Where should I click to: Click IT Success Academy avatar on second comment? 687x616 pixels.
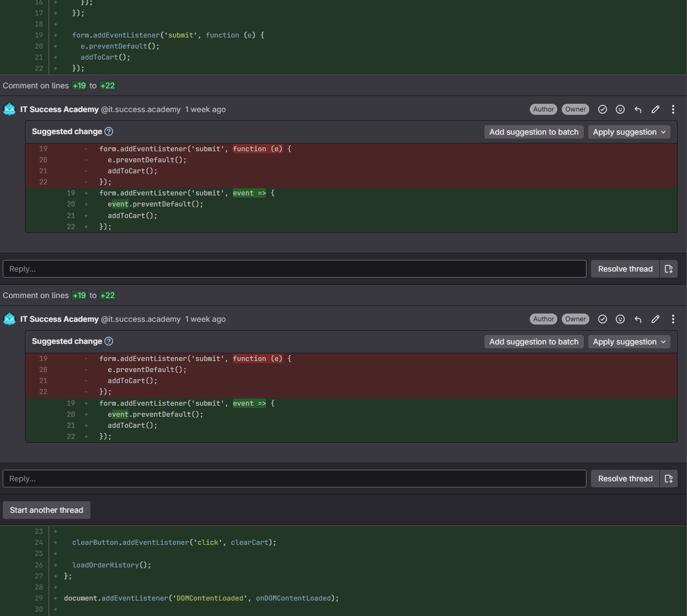(9, 319)
